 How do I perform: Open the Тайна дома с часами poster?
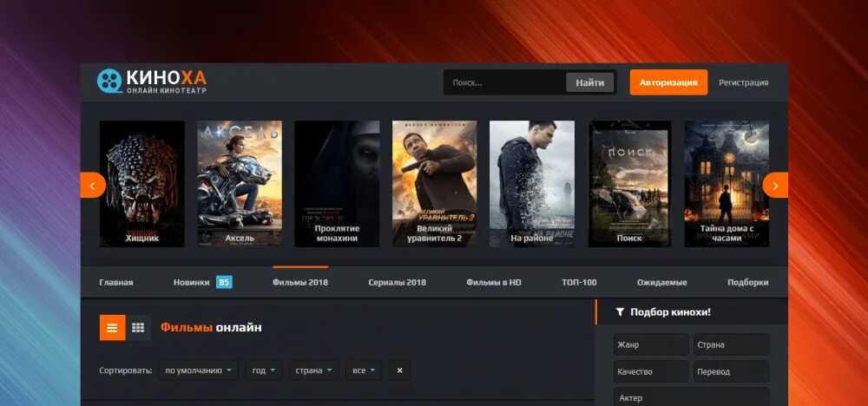point(727,184)
